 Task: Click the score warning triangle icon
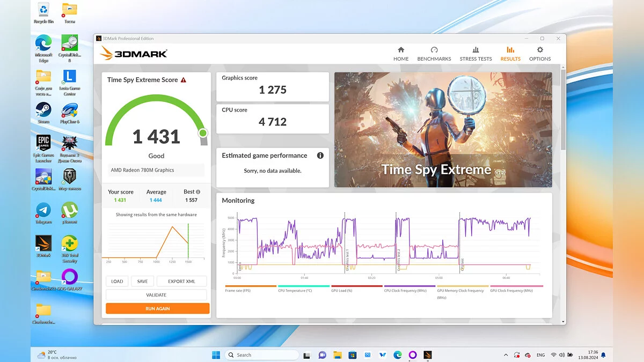pos(184,80)
